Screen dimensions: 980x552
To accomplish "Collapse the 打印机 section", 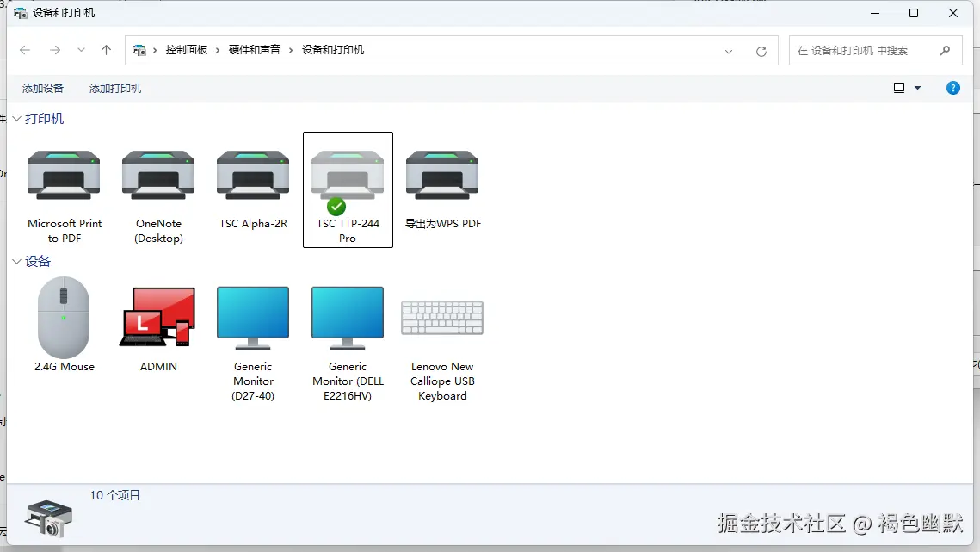I will tap(15, 118).
